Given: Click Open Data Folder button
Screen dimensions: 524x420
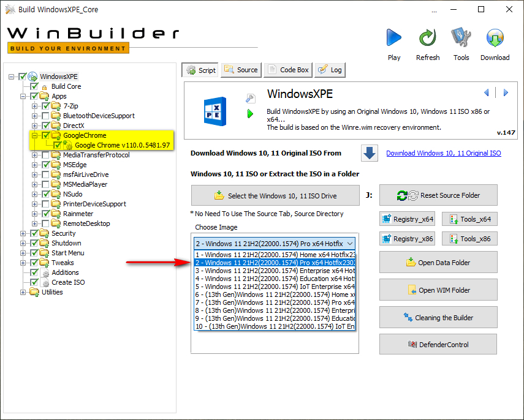Looking at the screenshot, I should 438,262.
